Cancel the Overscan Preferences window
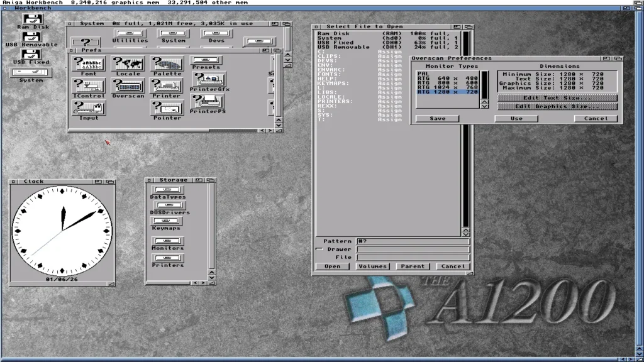The image size is (644, 362). pos(596,118)
